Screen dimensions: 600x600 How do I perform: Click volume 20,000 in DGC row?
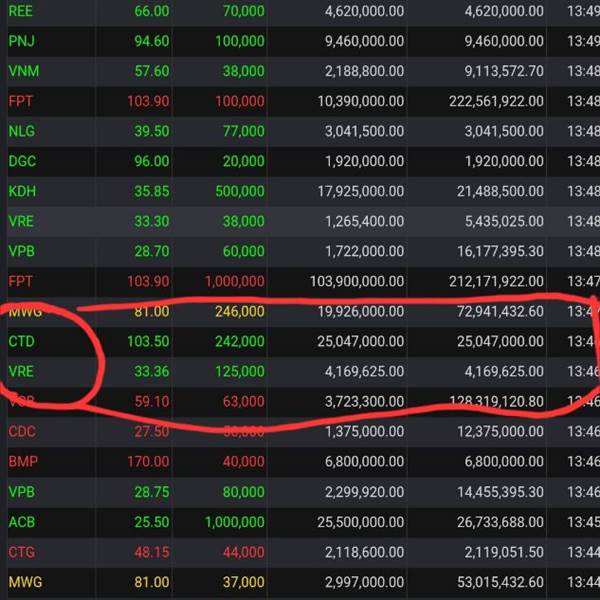click(x=243, y=161)
